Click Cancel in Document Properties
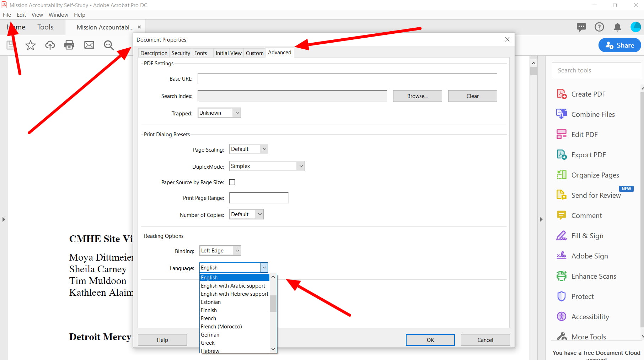Image resolution: width=644 pixels, height=360 pixels. tap(485, 340)
